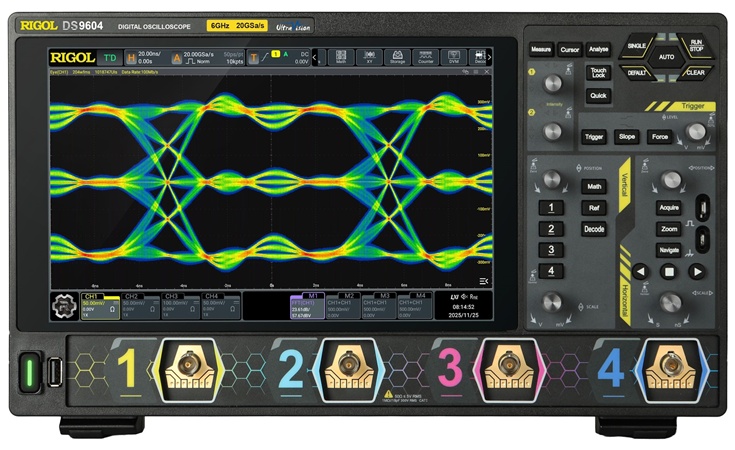Tap the T'D run status indicator

coord(110,58)
